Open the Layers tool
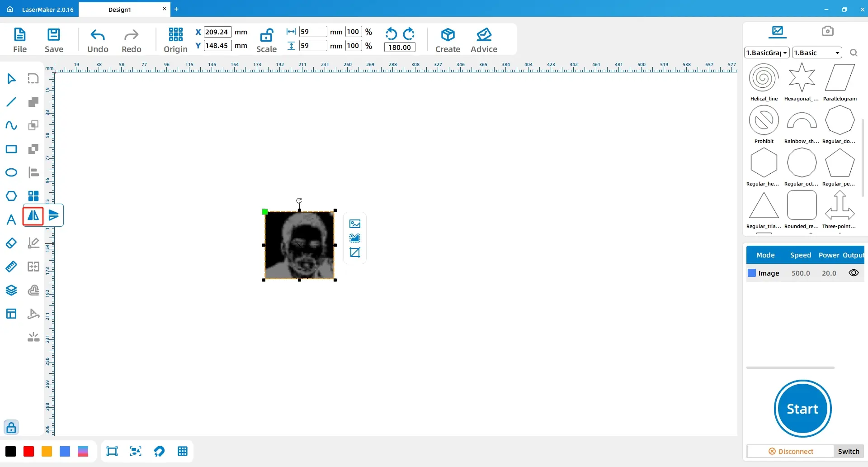 tap(11, 290)
